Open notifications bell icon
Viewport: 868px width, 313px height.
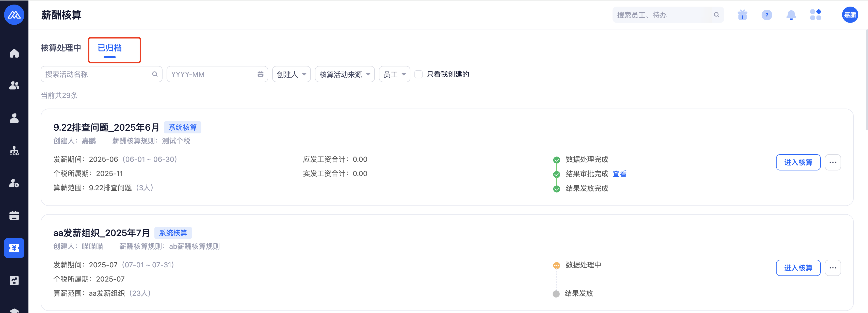coord(791,15)
